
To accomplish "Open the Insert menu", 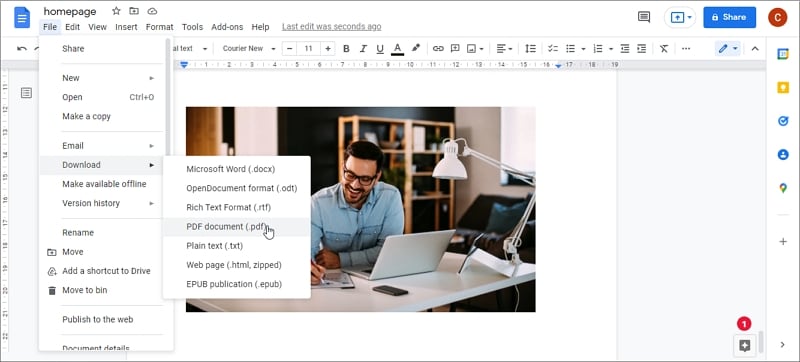I will [x=126, y=27].
